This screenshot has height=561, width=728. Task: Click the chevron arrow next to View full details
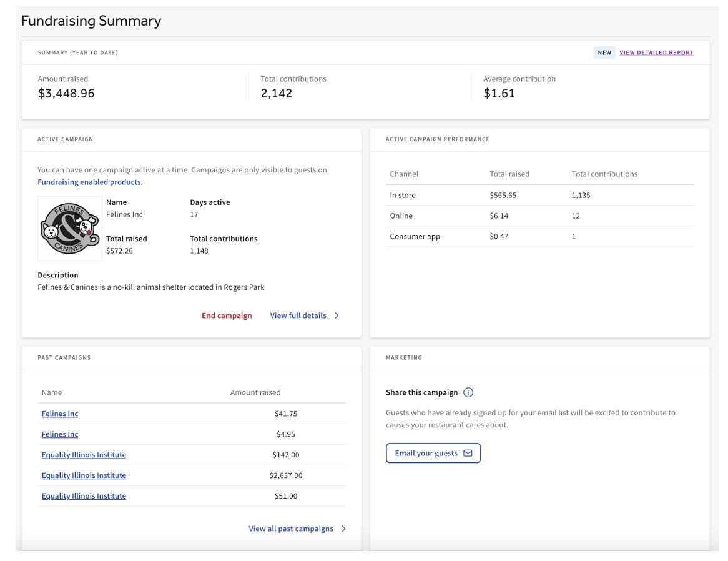[x=337, y=315]
